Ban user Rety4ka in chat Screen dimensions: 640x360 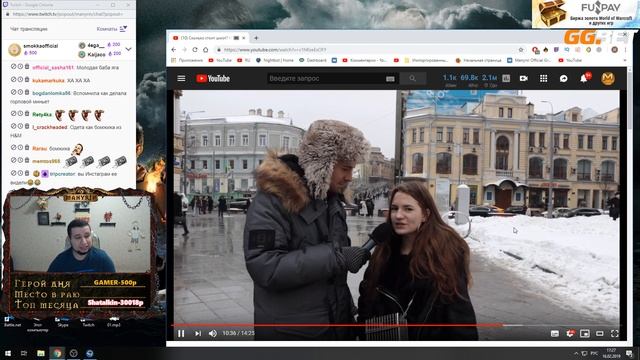(x=13, y=113)
